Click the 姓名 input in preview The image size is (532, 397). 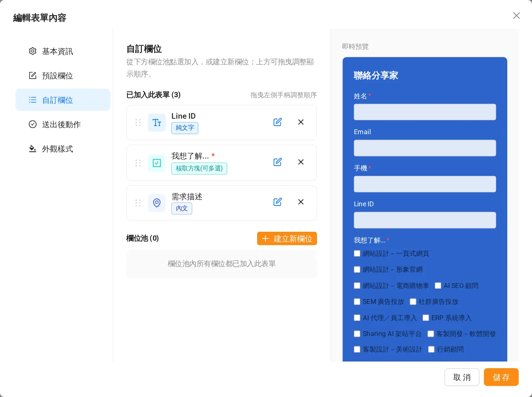(425, 112)
